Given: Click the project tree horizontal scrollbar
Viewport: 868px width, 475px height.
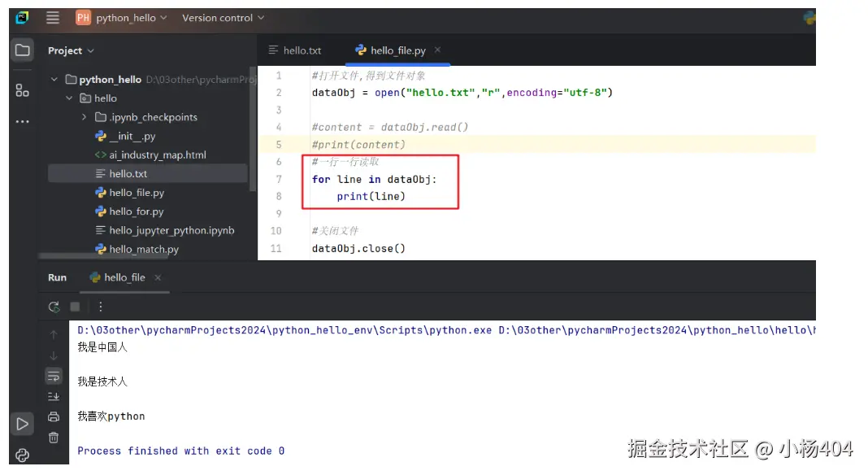Looking at the screenshot, I should [103, 256].
